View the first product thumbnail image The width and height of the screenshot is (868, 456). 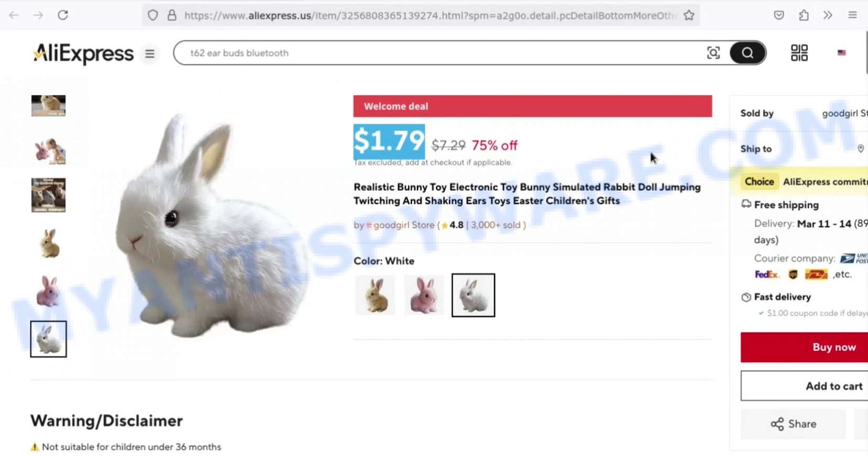(48, 105)
